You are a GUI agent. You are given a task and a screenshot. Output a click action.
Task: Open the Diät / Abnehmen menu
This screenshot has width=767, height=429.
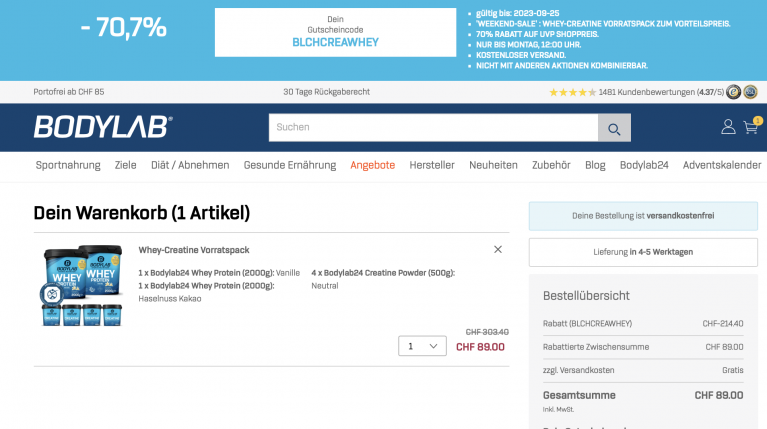click(x=190, y=165)
